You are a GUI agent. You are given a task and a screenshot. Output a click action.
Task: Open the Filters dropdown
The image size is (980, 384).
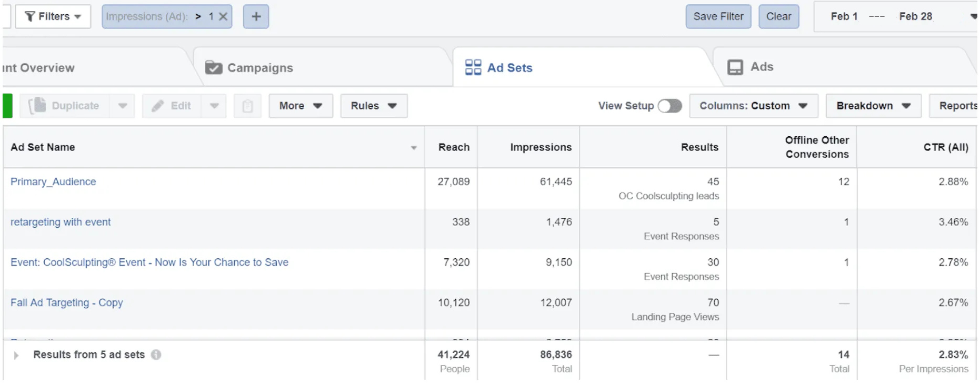[x=53, y=16]
